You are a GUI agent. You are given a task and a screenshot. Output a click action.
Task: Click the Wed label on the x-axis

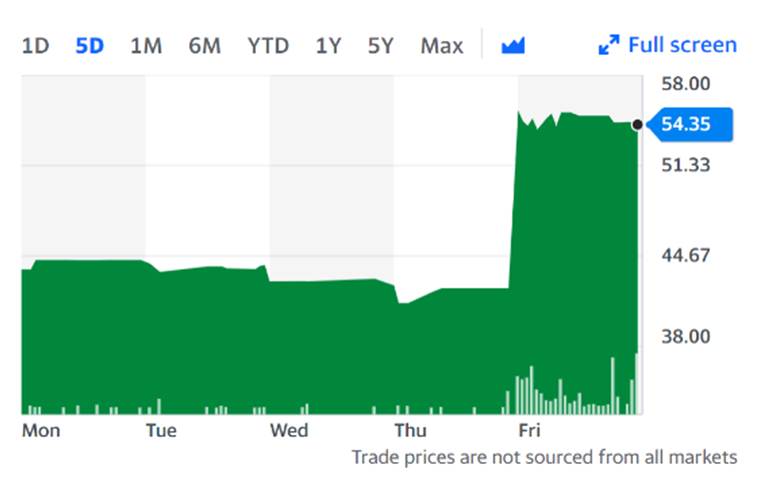(289, 430)
